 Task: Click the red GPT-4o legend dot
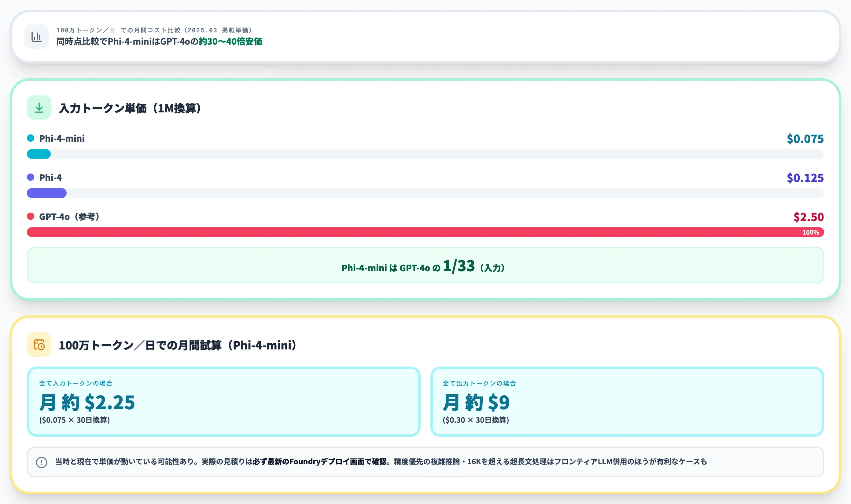point(31,216)
